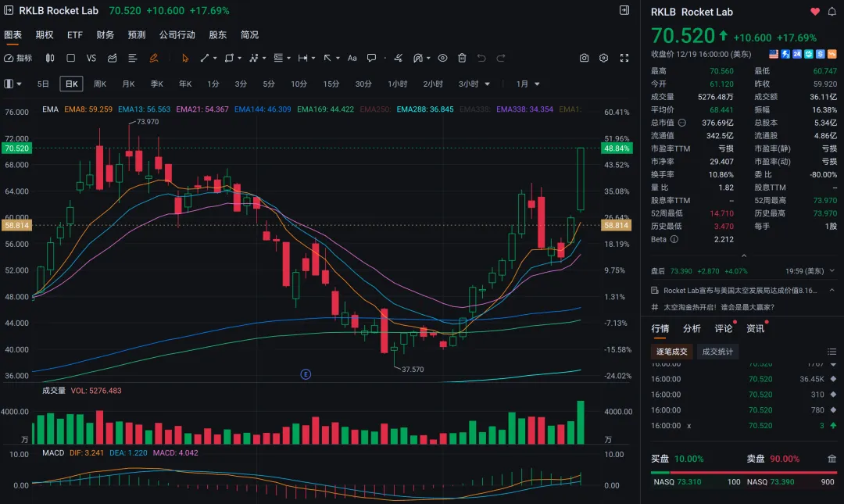Click the candlestick chart type icon

49,58
